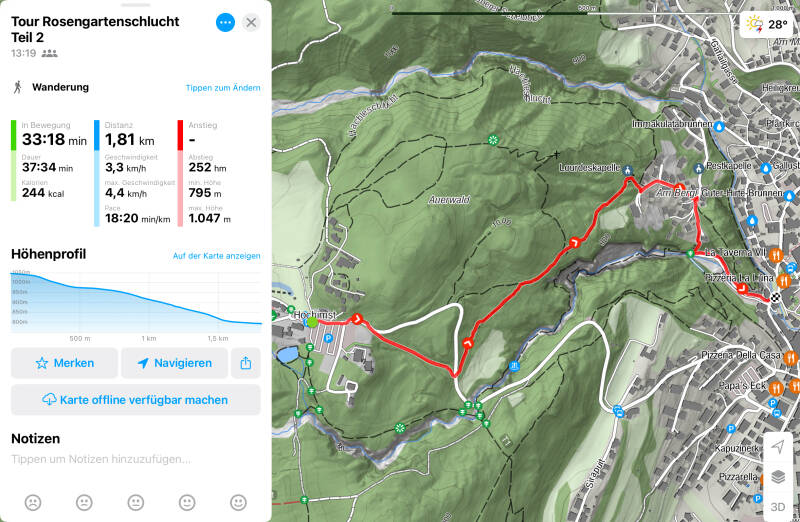Change activity type via Tippen zum Ändern
The width and height of the screenshot is (800, 522).
point(223,88)
